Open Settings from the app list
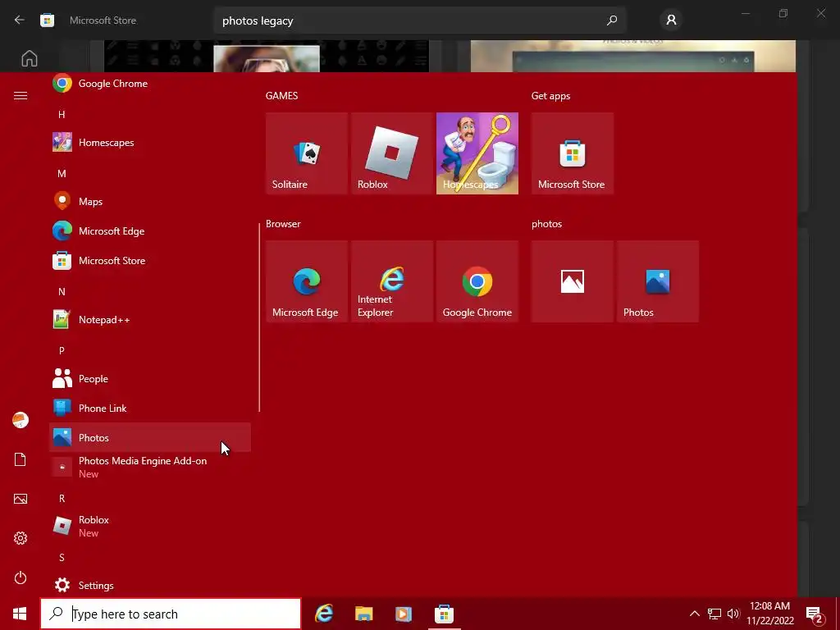Image resolution: width=840 pixels, height=630 pixels. click(x=150, y=585)
